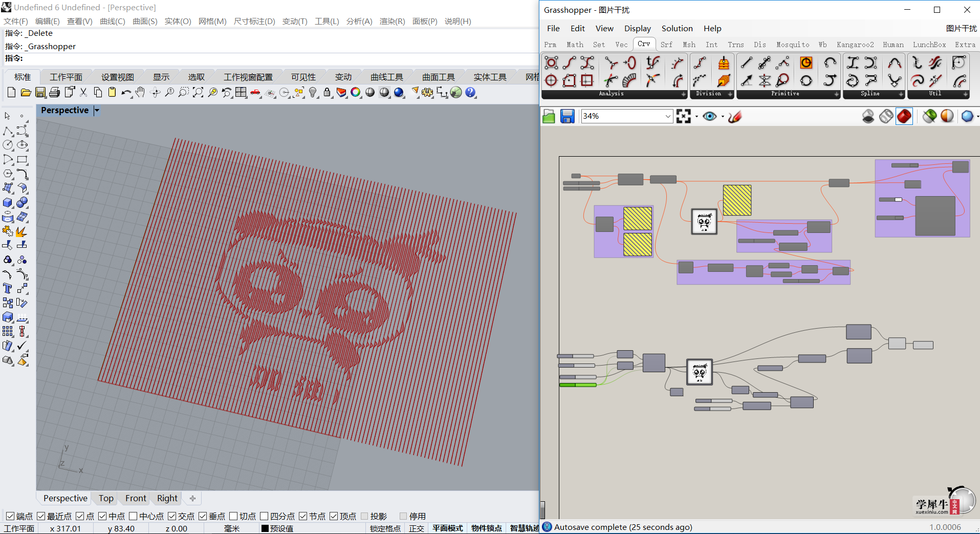This screenshot has height=534, width=980.
Task: Click the four-viewport layout icon
Action: [241, 92]
